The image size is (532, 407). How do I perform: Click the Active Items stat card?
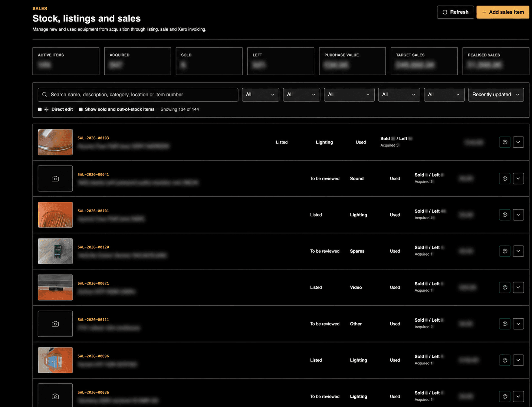click(x=66, y=61)
